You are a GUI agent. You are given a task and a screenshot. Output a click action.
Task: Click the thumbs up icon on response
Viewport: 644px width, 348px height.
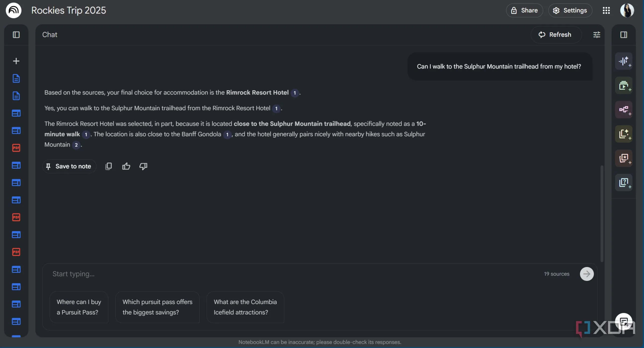(126, 166)
